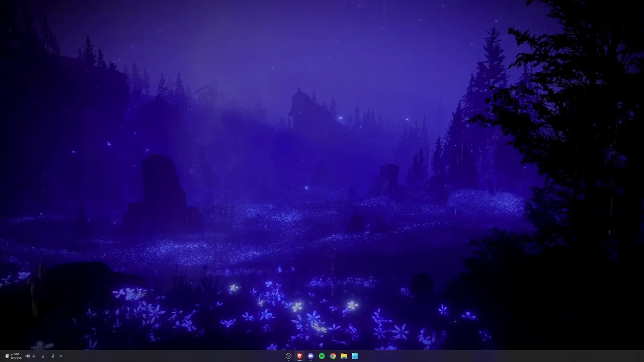Launch Spotify from the taskbar

[322, 356]
